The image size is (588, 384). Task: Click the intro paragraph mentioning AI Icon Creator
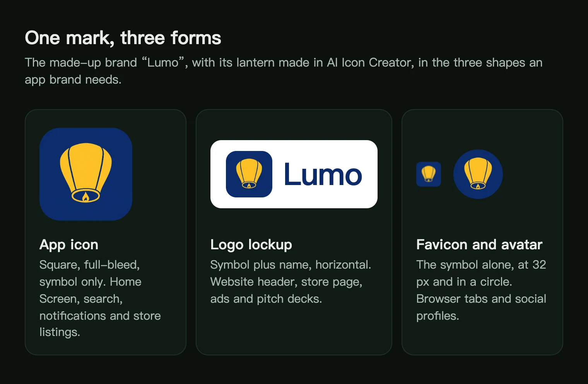coord(284,71)
